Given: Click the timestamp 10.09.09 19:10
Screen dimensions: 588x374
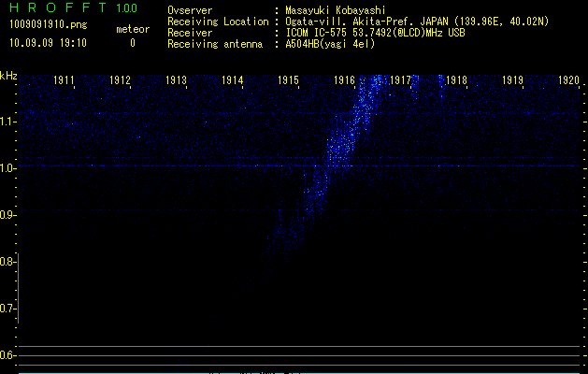Looking at the screenshot, I should point(48,43).
